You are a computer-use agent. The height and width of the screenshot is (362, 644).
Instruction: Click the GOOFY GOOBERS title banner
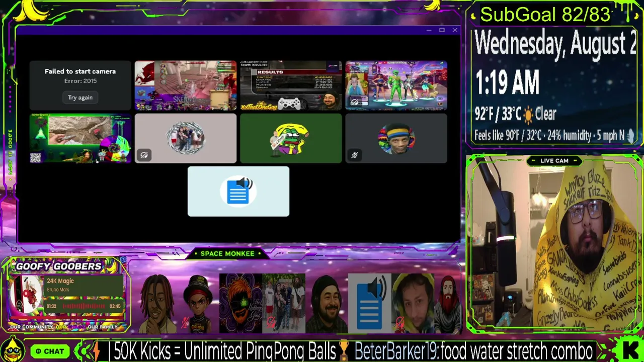coord(59,266)
